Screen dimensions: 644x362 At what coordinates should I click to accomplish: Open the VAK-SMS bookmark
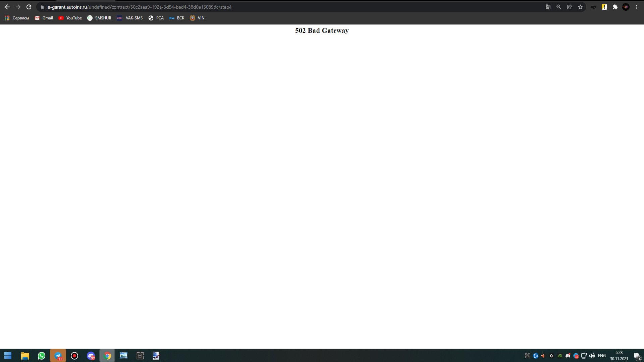(x=129, y=18)
